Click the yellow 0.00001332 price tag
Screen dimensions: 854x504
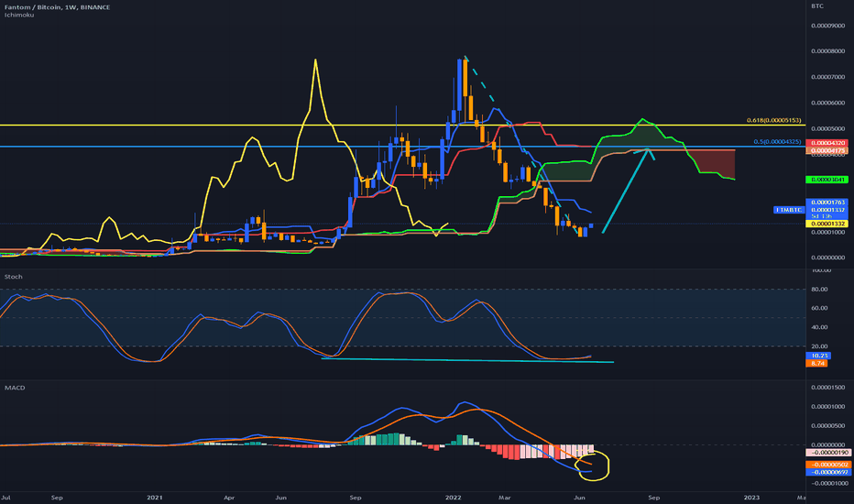coord(827,224)
